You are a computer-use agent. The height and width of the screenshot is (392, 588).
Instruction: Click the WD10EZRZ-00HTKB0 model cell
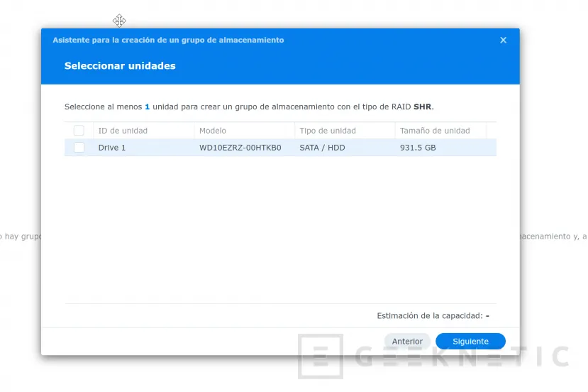point(240,148)
